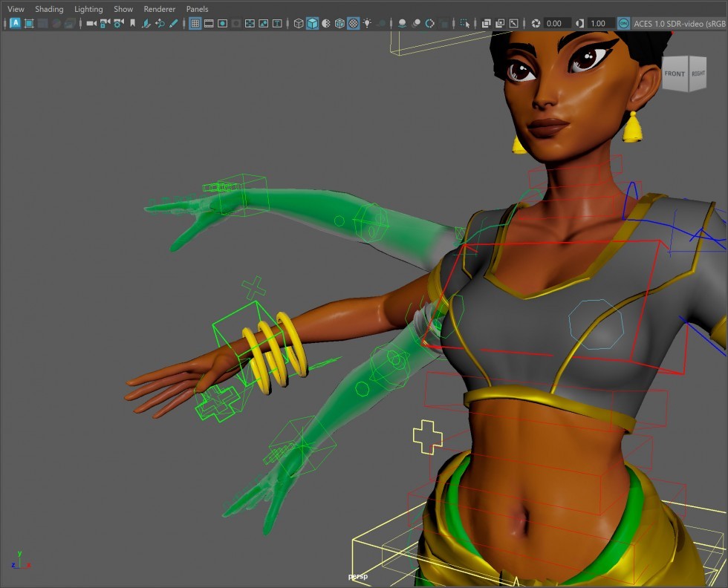
Task: Toggle the X-Ray Joints icon
Action: (513, 23)
